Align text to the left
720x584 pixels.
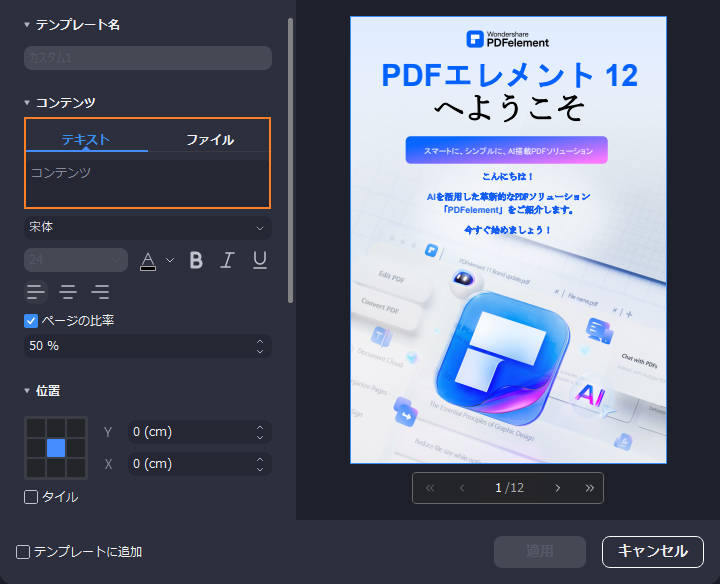(36, 292)
